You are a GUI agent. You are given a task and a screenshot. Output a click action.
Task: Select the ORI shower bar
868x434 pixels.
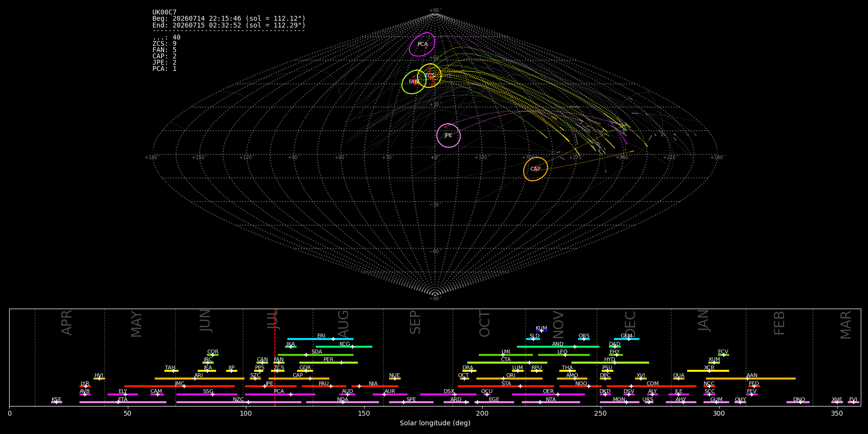pyautogui.click(x=509, y=379)
